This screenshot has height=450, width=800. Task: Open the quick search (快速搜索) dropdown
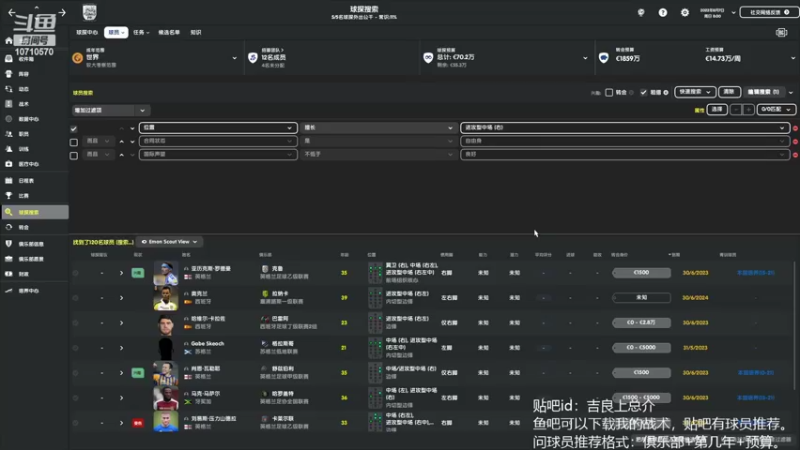tap(694, 92)
